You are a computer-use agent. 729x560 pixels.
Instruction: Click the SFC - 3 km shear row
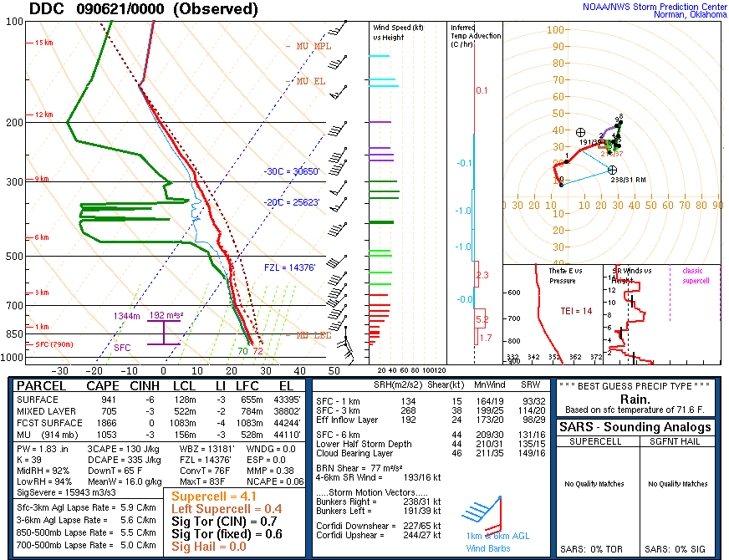[x=431, y=411]
